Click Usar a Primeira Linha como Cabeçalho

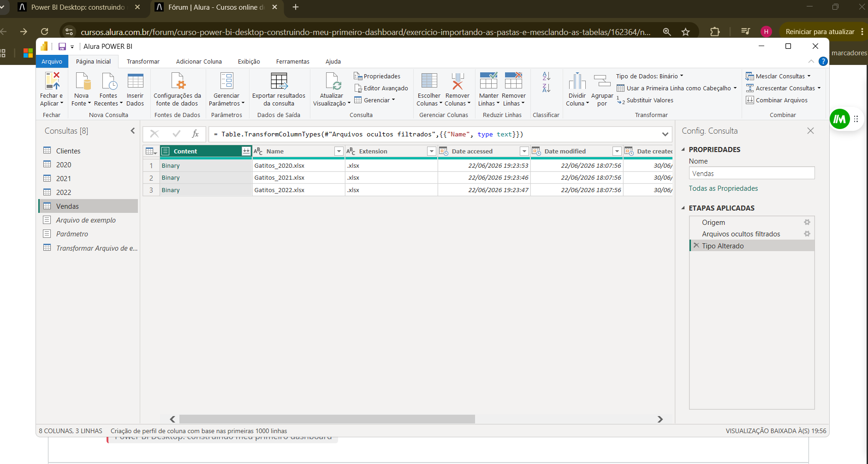click(677, 88)
